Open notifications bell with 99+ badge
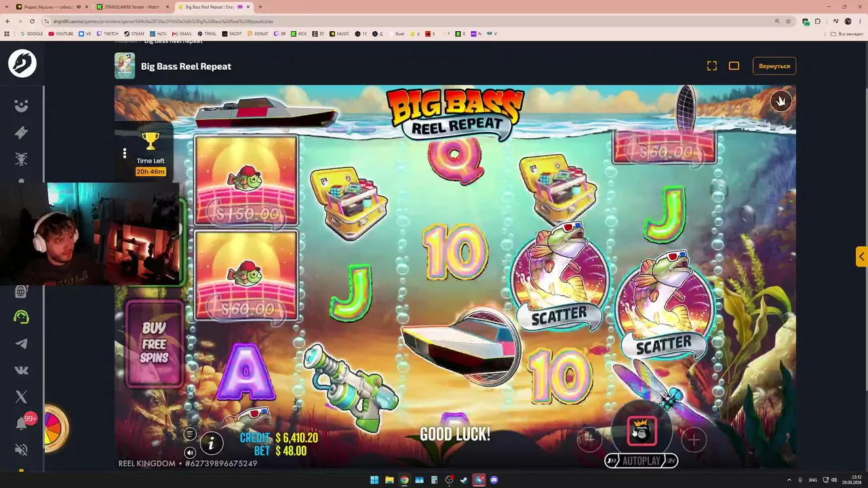This screenshot has height=488, width=868. point(23,422)
